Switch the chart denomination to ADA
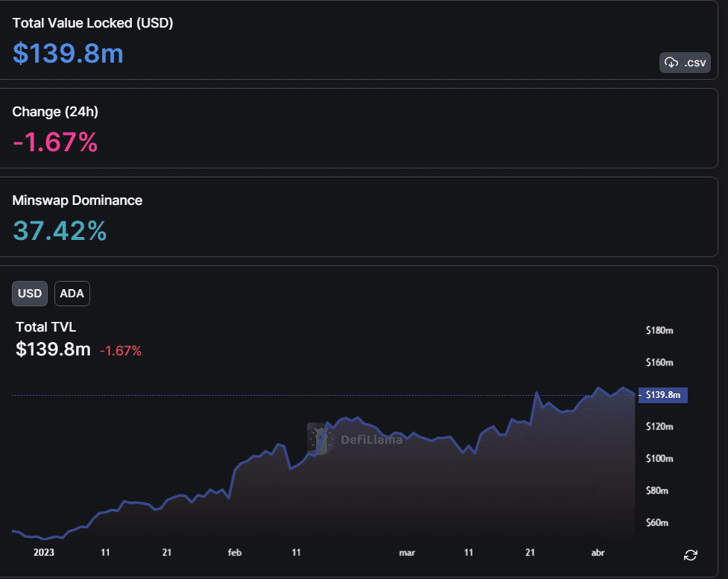The width and height of the screenshot is (728, 579). pyautogui.click(x=72, y=294)
